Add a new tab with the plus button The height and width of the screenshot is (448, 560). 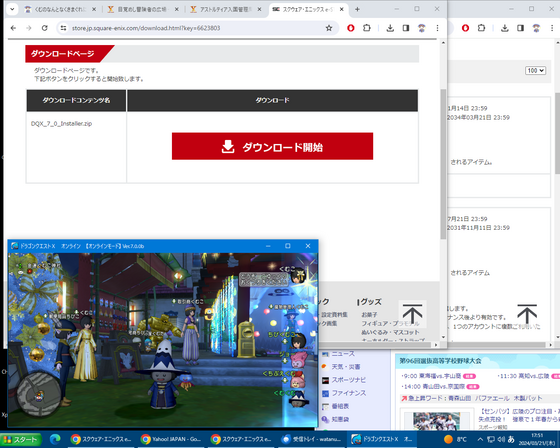357,9
